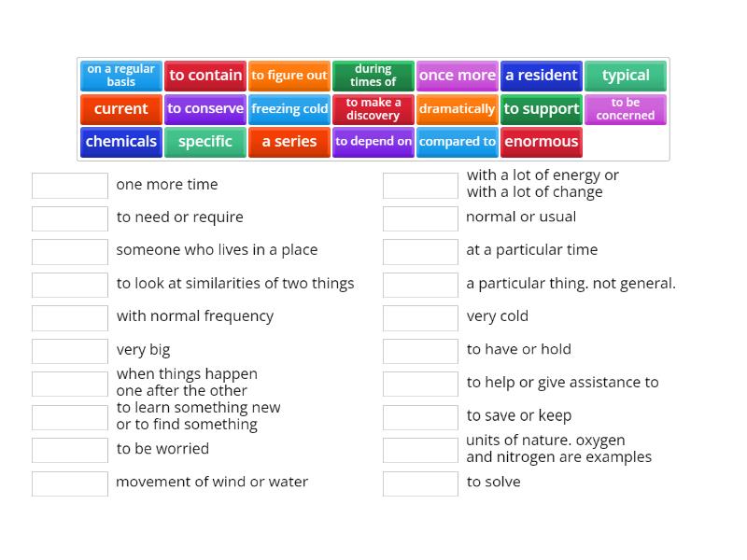Select the 'once more' word tile
The width and height of the screenshot is (747, 560).
pyautogui.click(x=458, y=76)
